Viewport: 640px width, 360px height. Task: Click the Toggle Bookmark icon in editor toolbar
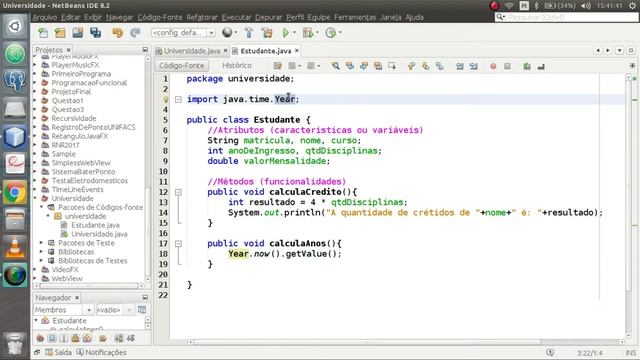click(x=440, y=66)
